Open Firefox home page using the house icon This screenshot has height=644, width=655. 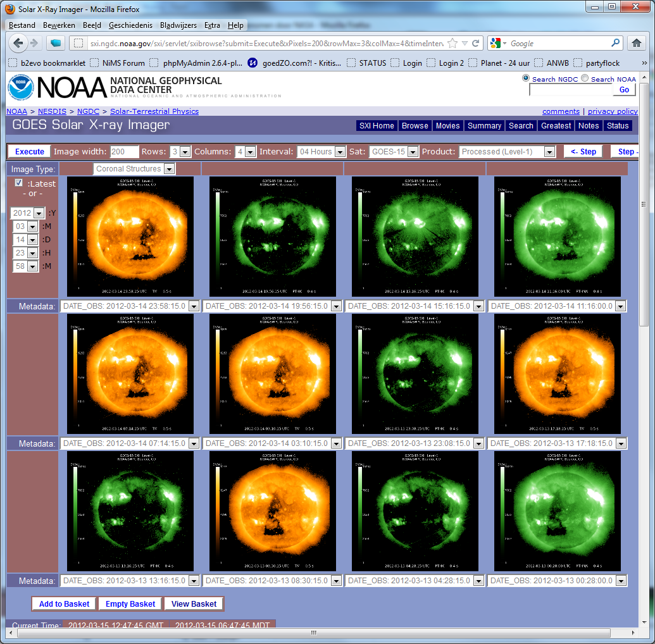(637, 43)
